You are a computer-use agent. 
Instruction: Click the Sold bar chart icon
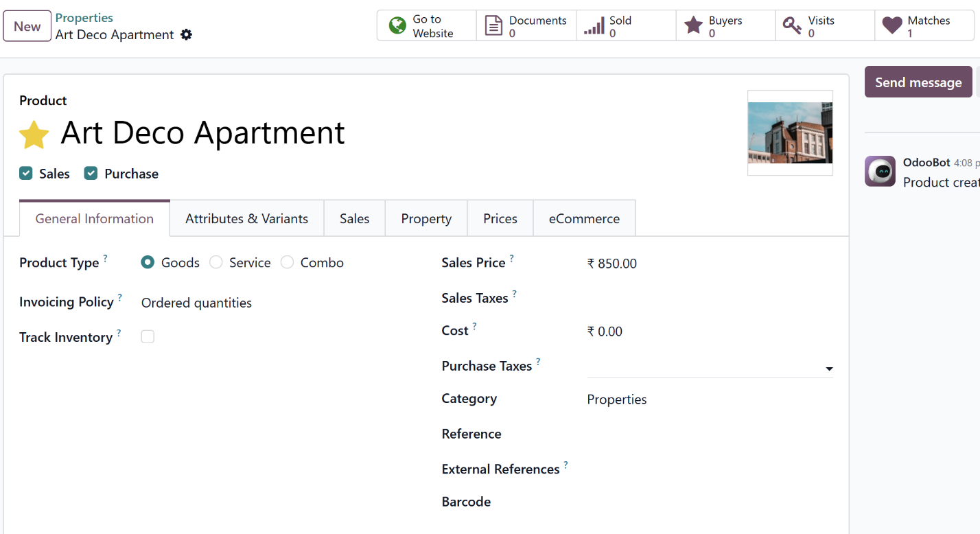pyautogui.click(x=594, y=27)
